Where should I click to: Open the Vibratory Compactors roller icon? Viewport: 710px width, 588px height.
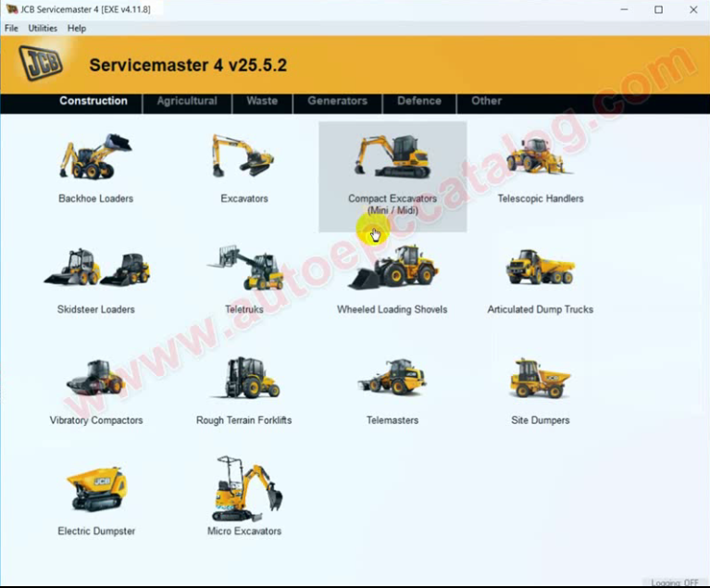pyautogui.click(x=96, y=378)
